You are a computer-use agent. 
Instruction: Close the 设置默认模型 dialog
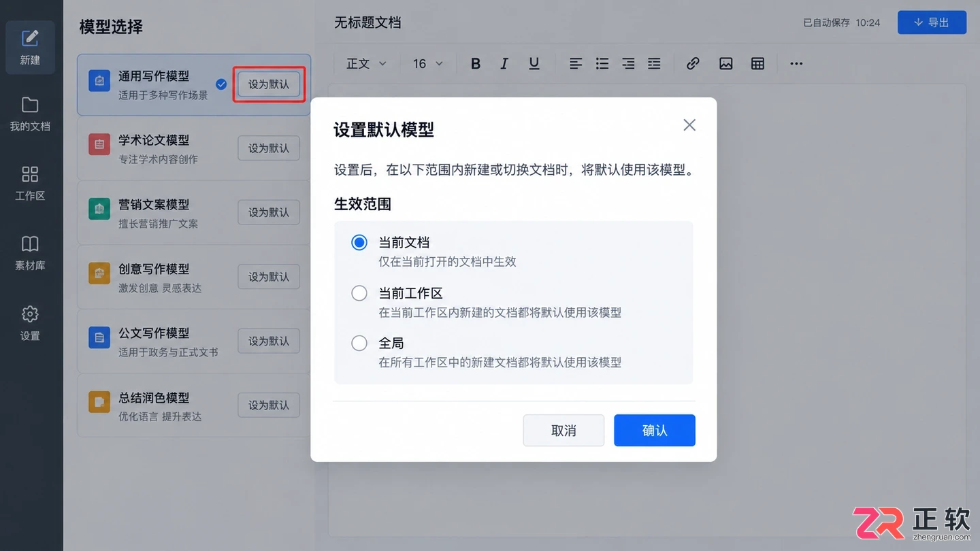pos(689,125)
